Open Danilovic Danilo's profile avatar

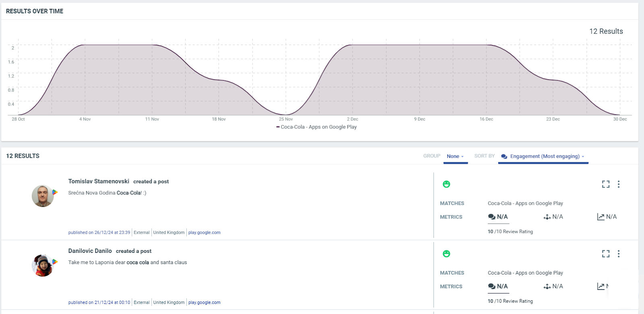click(43, 266)
